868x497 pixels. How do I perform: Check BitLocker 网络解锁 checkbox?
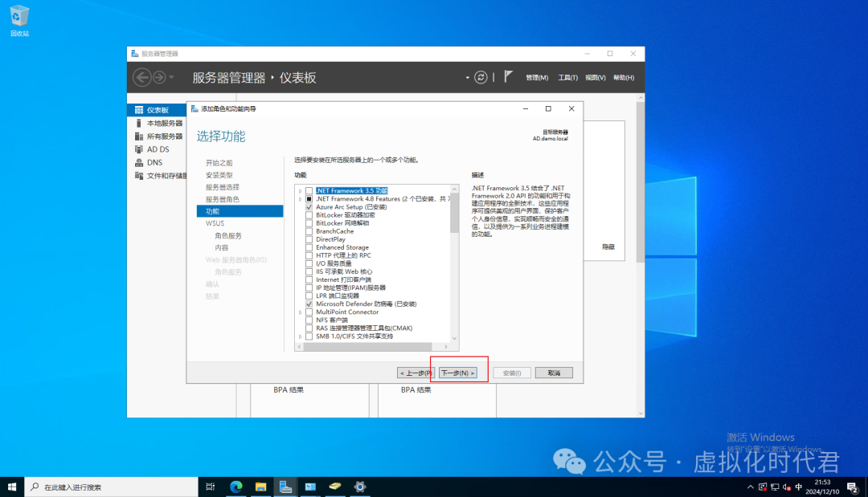[309, 223]
